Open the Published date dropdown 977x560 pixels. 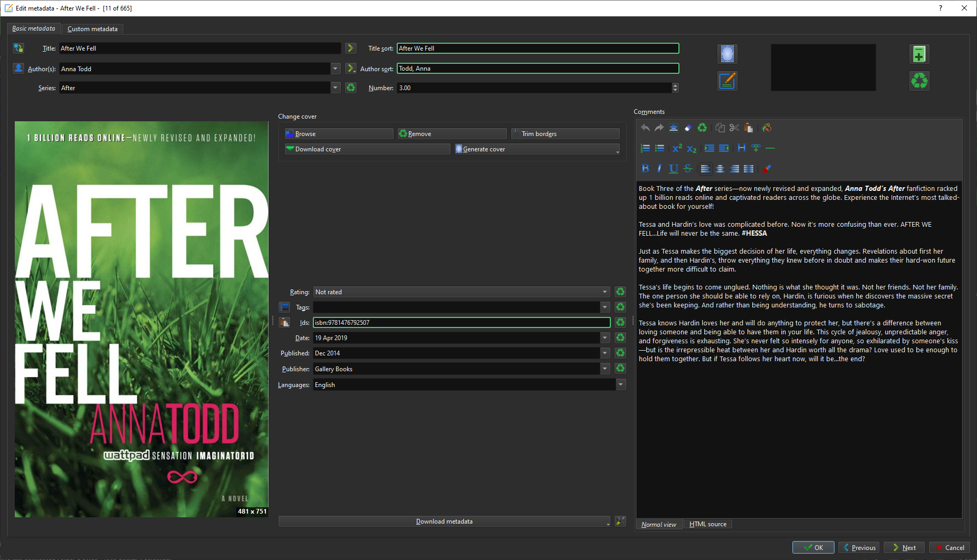[x=605, y=353]
